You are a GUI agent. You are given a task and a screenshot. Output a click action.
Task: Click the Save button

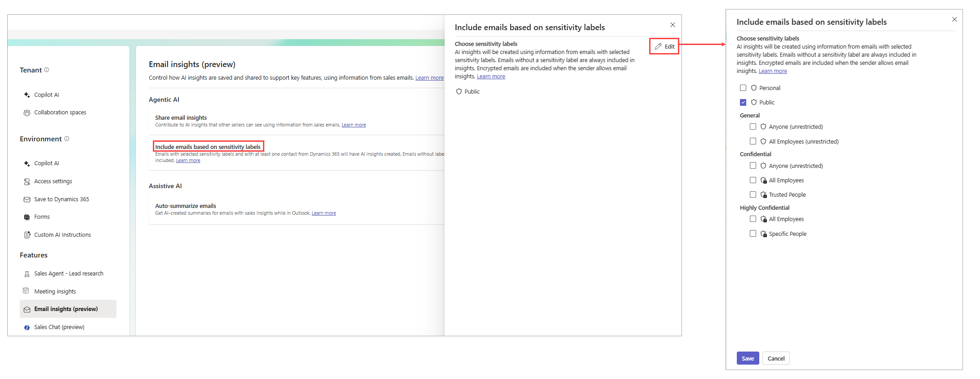click(x=748, y=358)
